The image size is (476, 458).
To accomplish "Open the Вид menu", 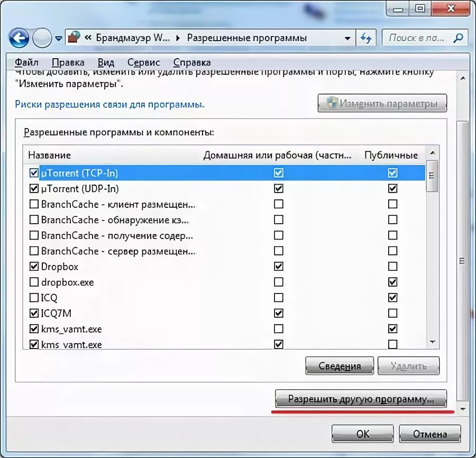I will coord(106,62).
